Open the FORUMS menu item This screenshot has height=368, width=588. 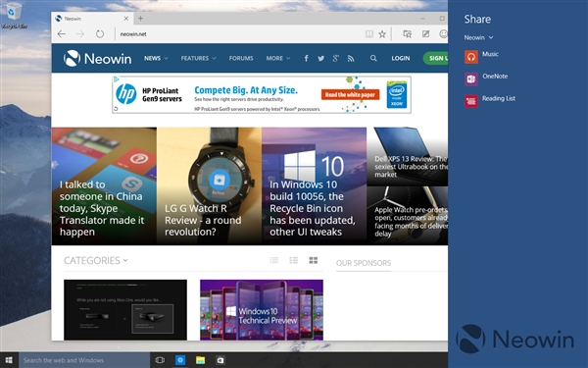coord(241,58)
